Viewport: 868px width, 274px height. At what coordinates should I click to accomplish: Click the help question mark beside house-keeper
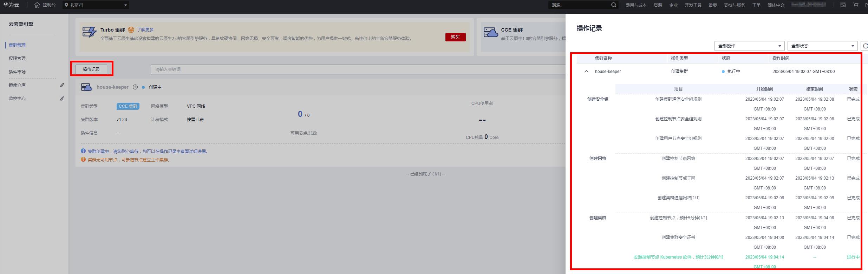(135, 87)
